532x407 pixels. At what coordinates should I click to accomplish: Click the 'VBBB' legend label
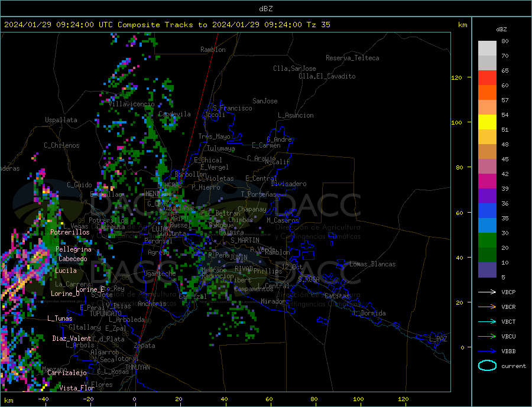508,351
